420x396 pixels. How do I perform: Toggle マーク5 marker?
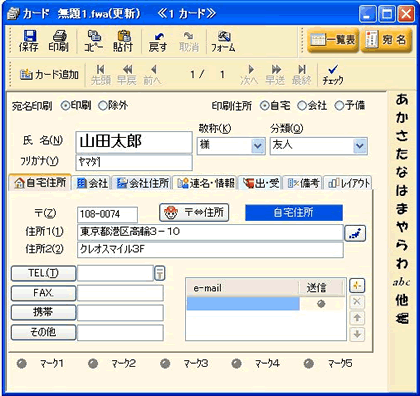(x=309, y=363)
